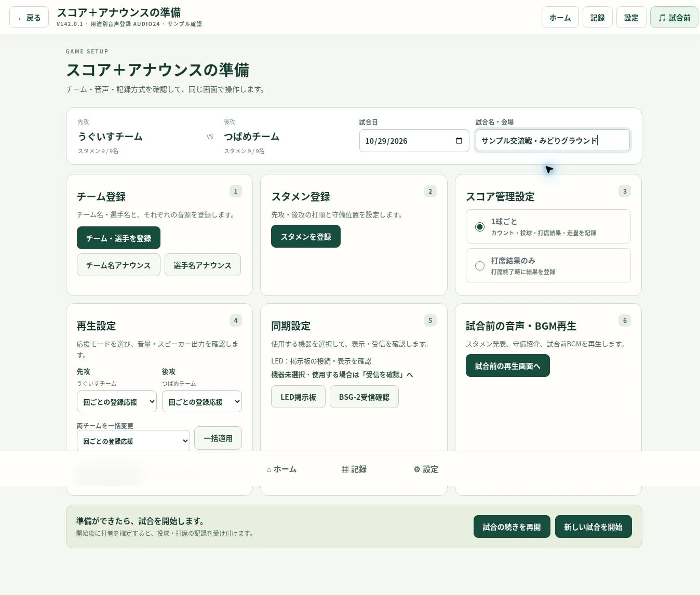Open 後攻 cheering mode dropdown

(202, 402)
